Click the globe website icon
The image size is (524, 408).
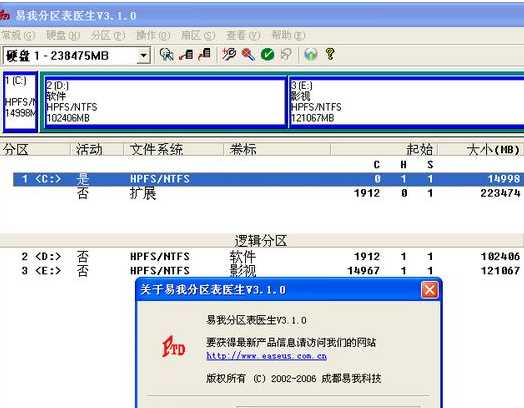pos(310,54)
